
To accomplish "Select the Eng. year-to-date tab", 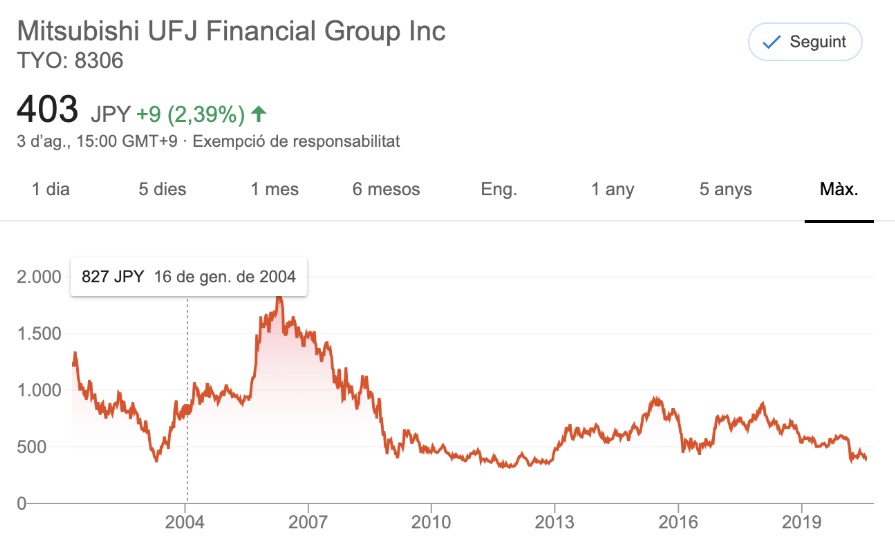I will (x=499, y=189).
